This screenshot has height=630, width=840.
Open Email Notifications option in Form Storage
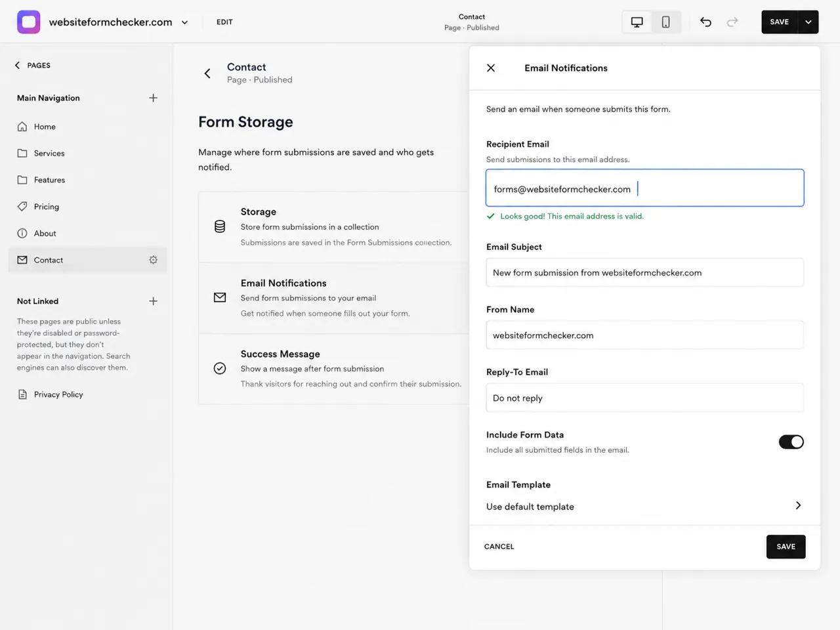(334, 298)
